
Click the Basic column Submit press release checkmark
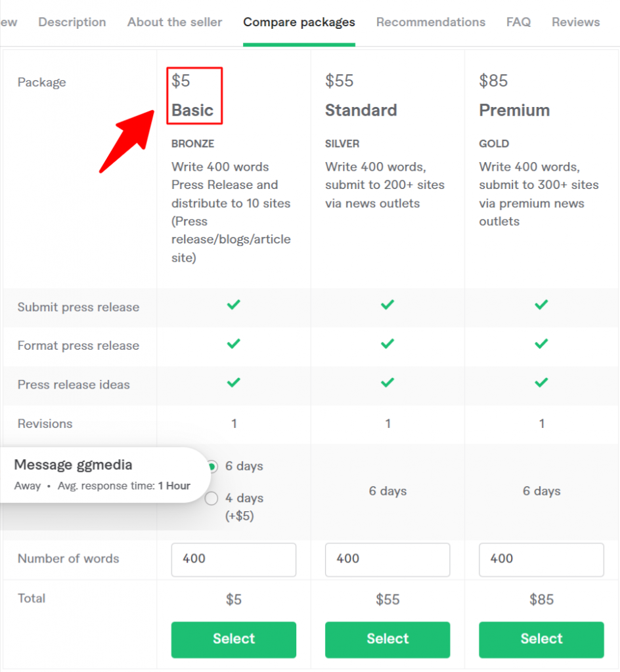[234, 304]
